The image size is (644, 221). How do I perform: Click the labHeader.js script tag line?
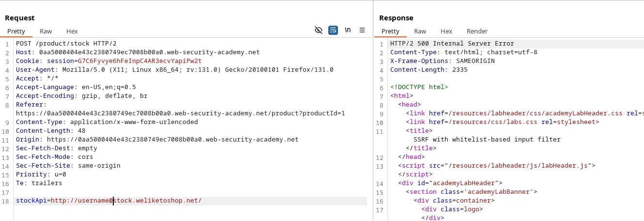coord(497,166)
